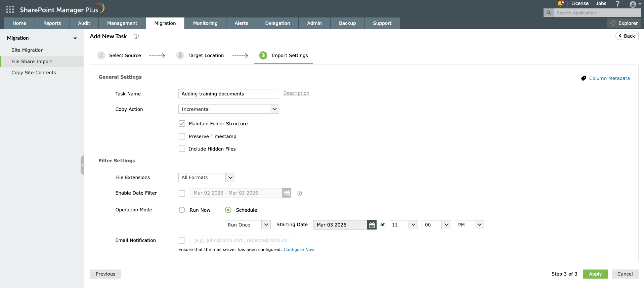Check the Email Notification box
644x288 pixels.
(x=182, y=240)
